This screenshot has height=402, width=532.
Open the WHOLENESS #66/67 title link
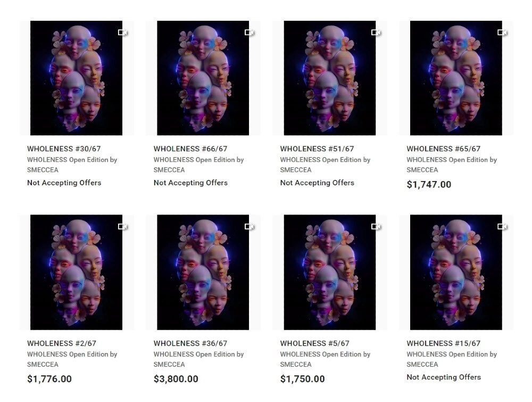click(x=190, y=149)
